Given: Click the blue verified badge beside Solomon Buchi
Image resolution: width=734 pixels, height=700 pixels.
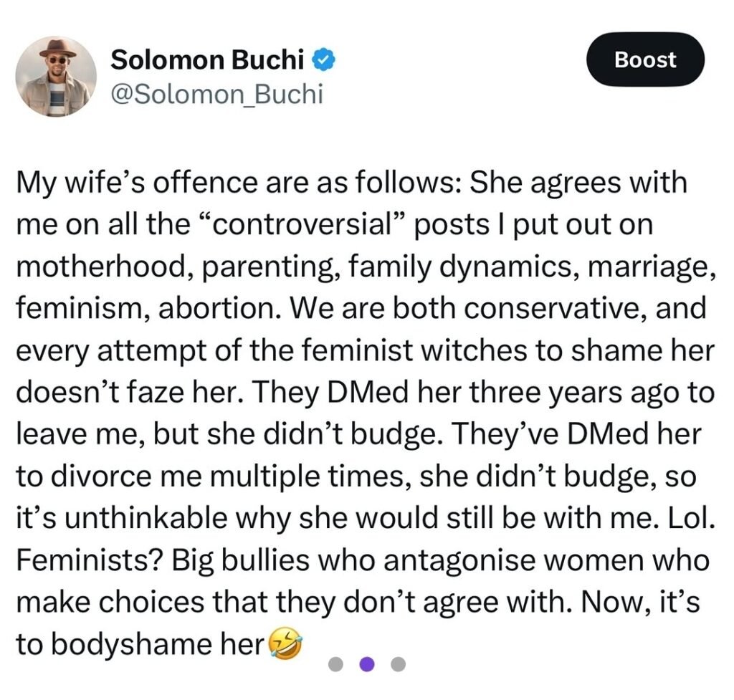Looking at the screenshot, I should [325, 61].
